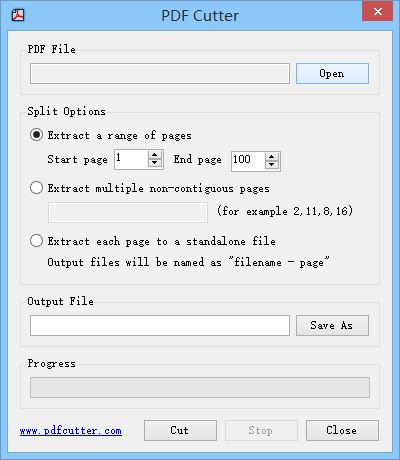Click the Progress bar
This screenshot has width=400, height=460.
coord(200,387)
